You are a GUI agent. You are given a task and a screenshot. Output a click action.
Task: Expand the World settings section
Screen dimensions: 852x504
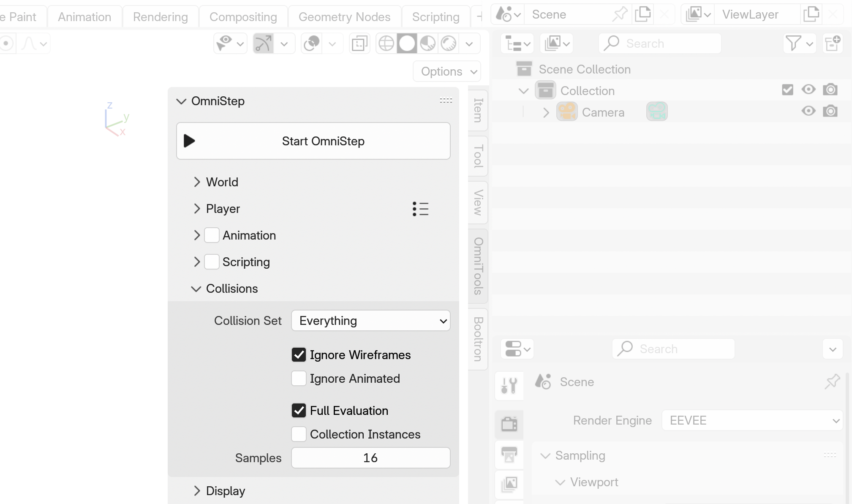tap(198, 182)
